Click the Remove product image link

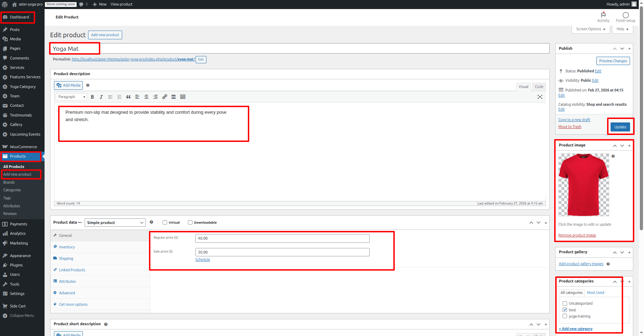577,235
